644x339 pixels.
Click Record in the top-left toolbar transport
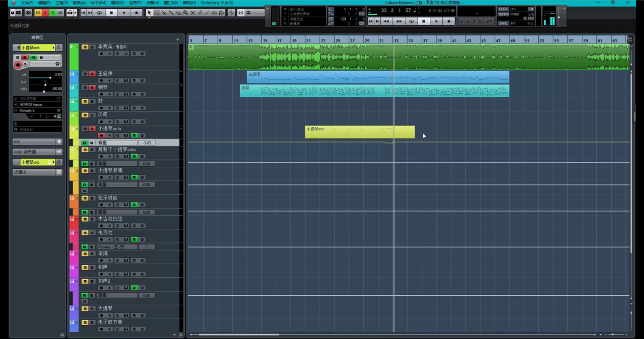pos(136,13)
